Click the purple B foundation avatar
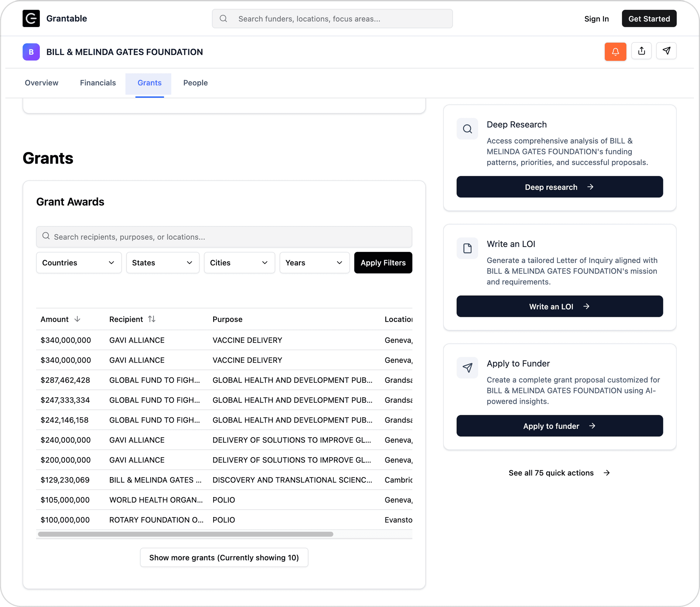 (x=31, y=52)
